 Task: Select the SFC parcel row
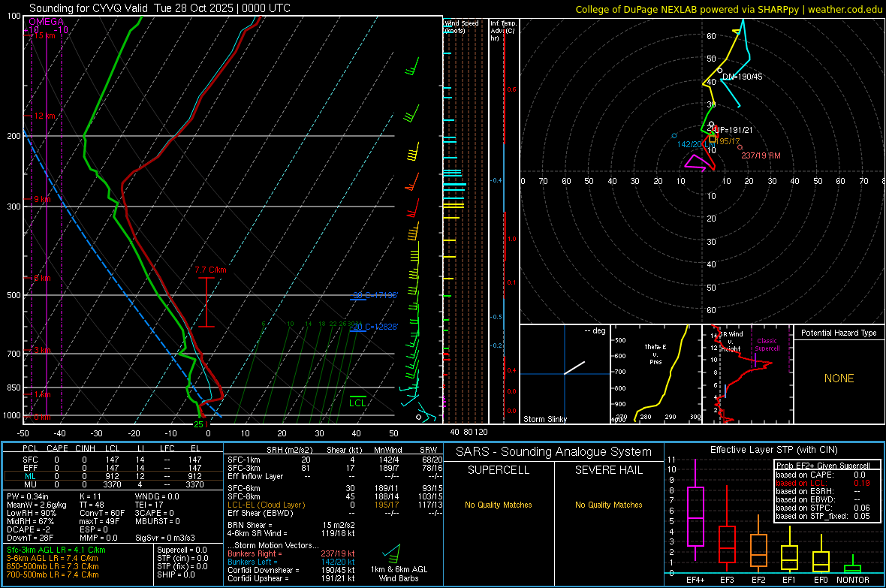[113, 460]
